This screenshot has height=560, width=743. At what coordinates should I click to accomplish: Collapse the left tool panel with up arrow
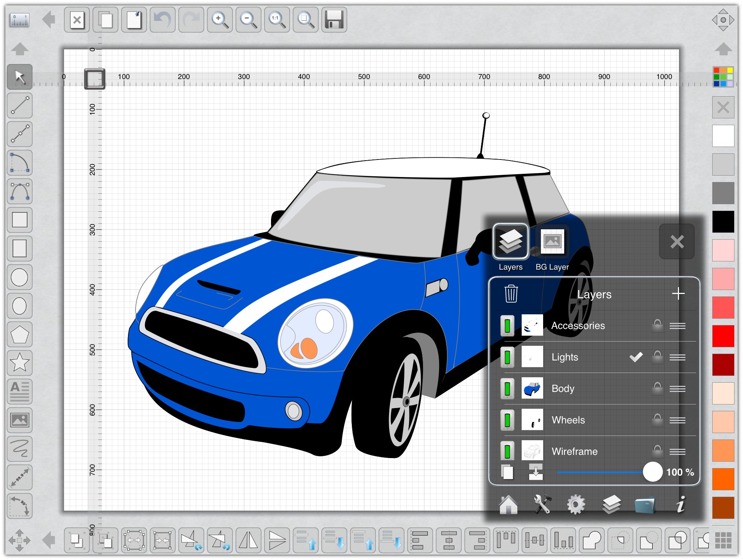[20, 49]
